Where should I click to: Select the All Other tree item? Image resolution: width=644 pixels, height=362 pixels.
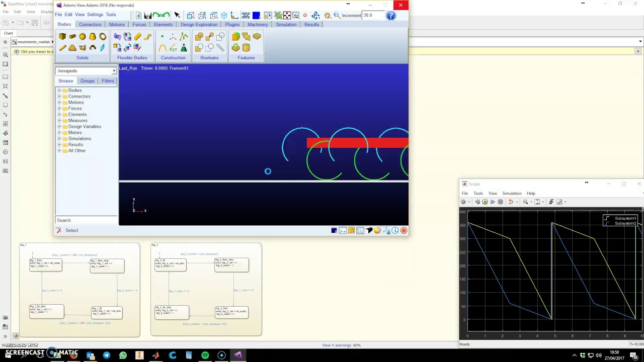(77, 151)
